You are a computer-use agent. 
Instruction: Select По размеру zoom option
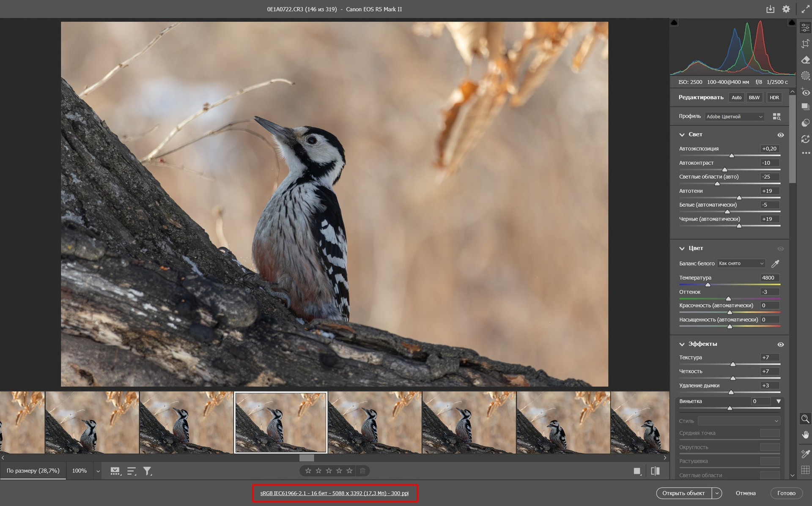click(x=33, y=471)
